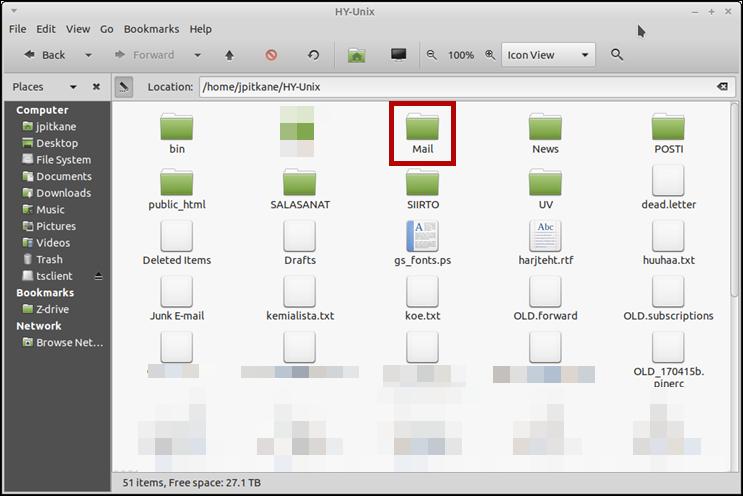Open the Icon View dropdown
The width and height of the screenshot is (743, 496).
click(548, 55)
